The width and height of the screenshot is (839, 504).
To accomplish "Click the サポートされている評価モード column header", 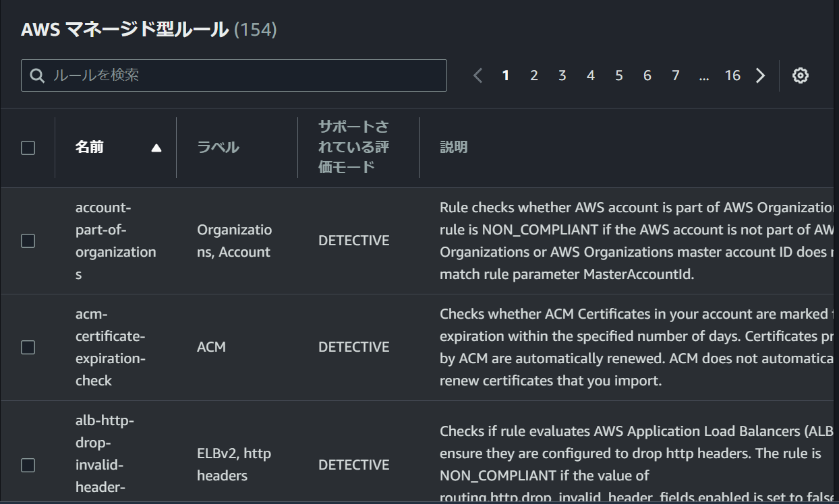I will pos(354,147).
